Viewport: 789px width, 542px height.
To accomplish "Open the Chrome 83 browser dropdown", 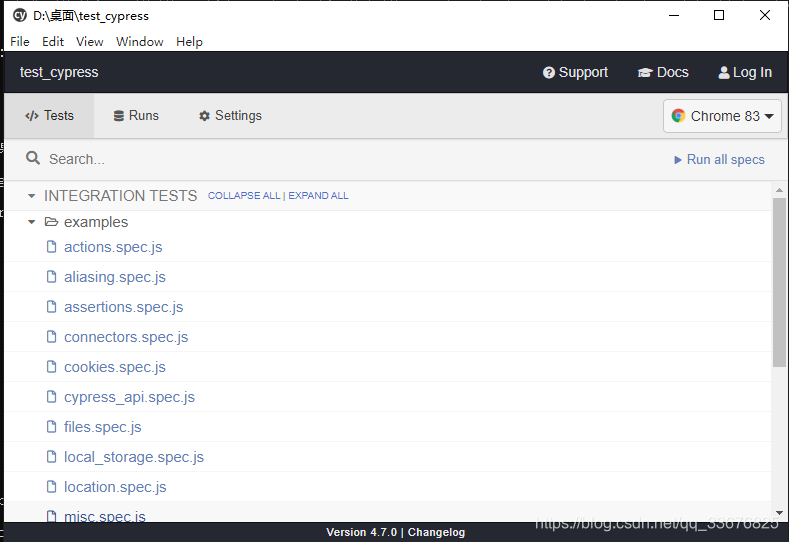I will pos(722,116).
